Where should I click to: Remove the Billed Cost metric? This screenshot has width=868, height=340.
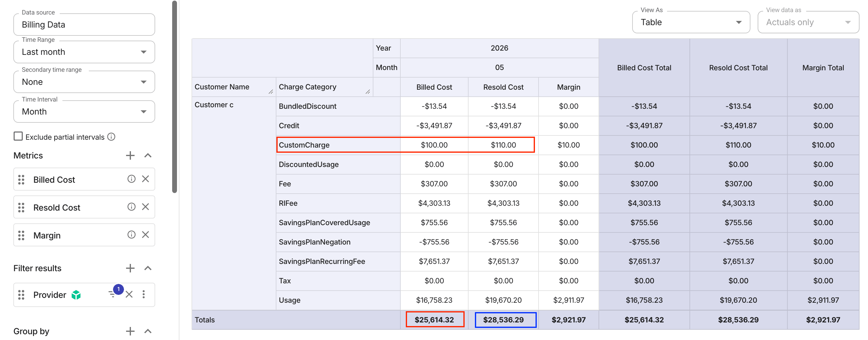click(145, 179)
